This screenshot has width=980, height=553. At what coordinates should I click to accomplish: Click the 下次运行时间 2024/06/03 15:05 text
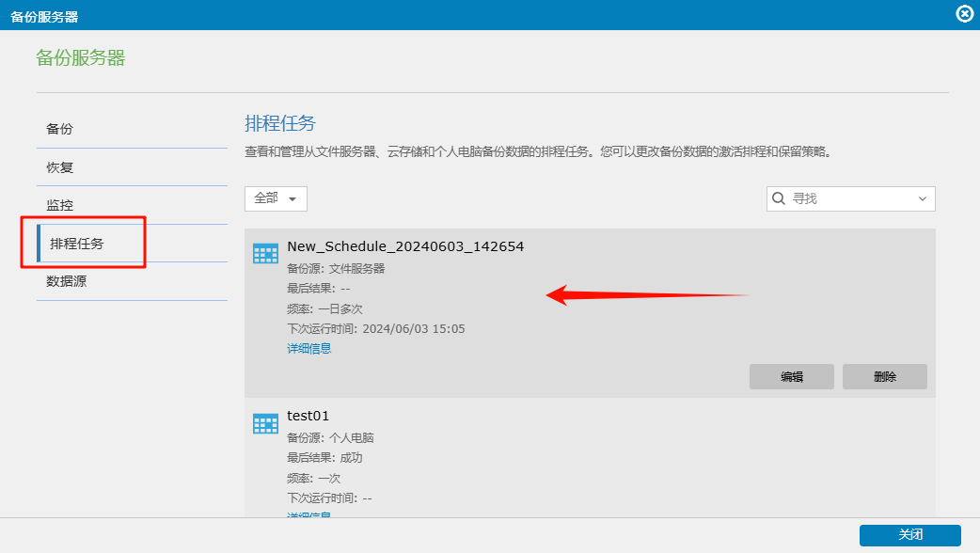point(376,329)
